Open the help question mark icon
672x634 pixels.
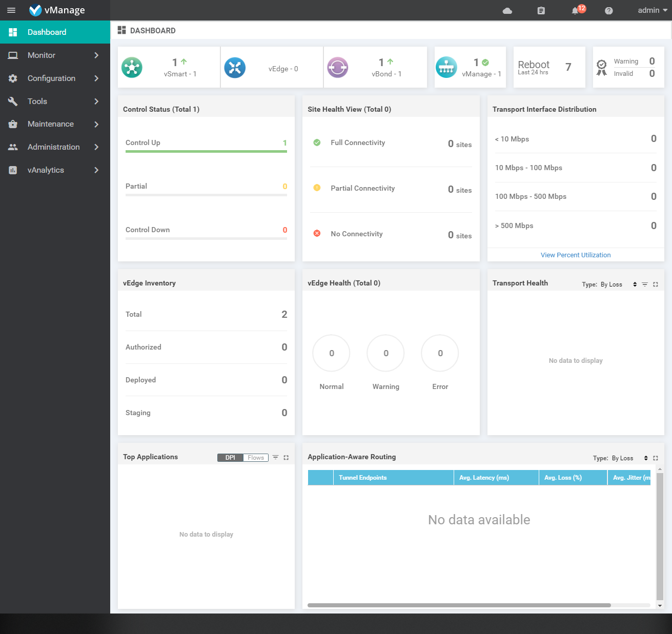608,11
